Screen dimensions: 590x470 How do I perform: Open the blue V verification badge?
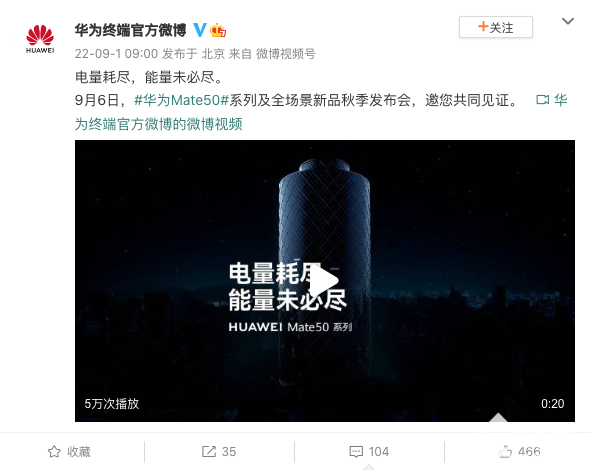pyautogui.click(x=200, y=30)
